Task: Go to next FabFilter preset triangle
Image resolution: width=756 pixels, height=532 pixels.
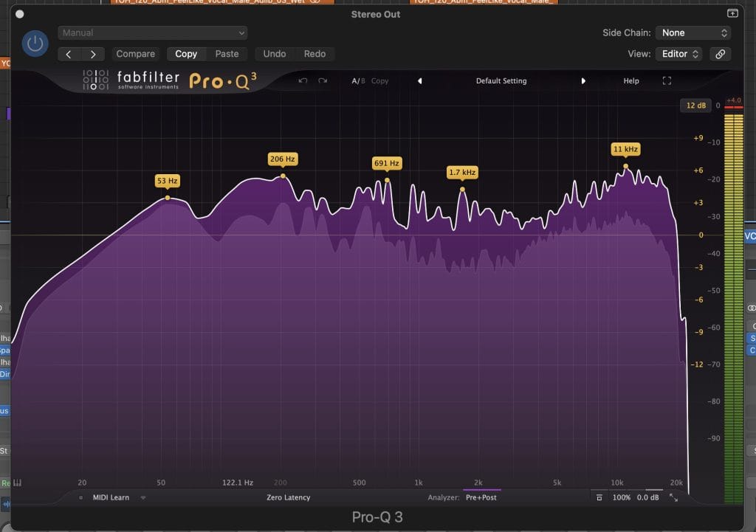Action: (583, 81)
